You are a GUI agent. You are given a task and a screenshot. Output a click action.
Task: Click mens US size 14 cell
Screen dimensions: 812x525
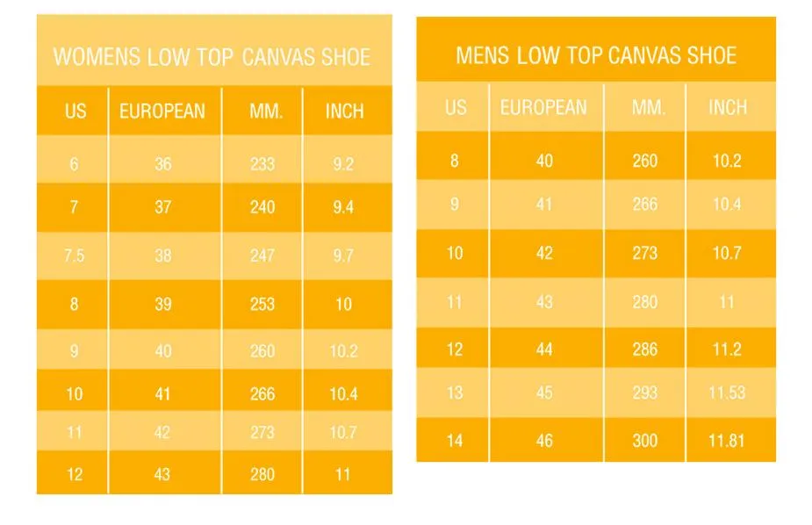coord(455,441)
